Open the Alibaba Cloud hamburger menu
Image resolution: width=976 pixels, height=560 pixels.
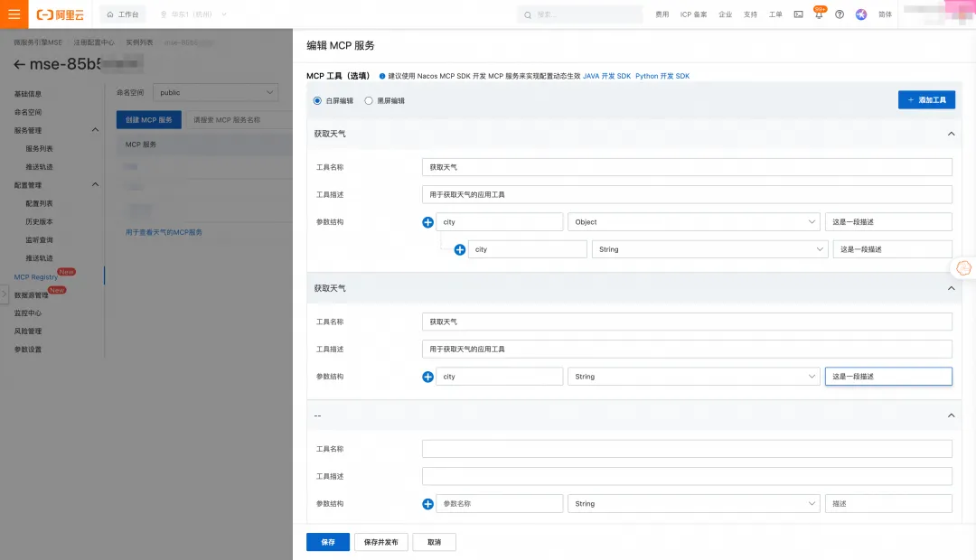click(14, 14)
